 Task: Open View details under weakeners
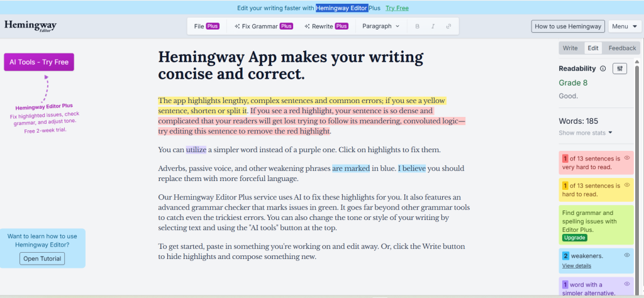click(x=577, y=265)
